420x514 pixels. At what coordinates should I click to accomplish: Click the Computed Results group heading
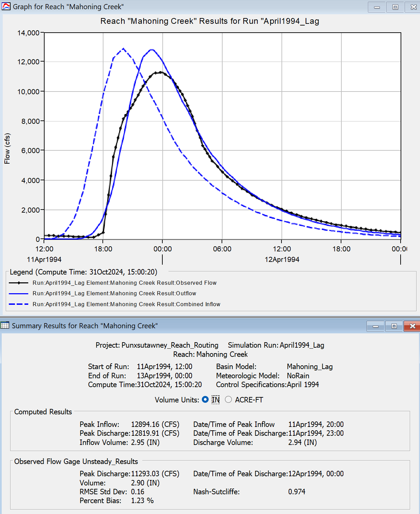[43, 412]
